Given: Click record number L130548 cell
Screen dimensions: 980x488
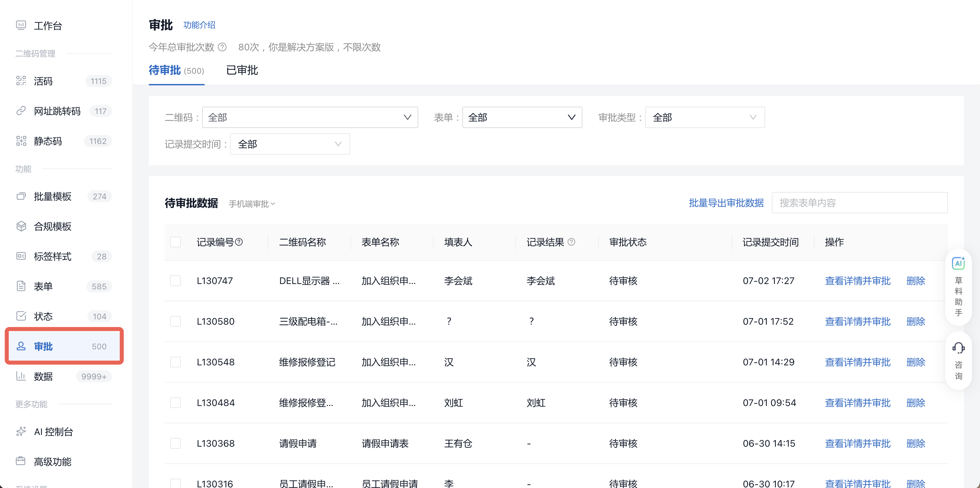Looking at the screenshot, I should [216, 362].
